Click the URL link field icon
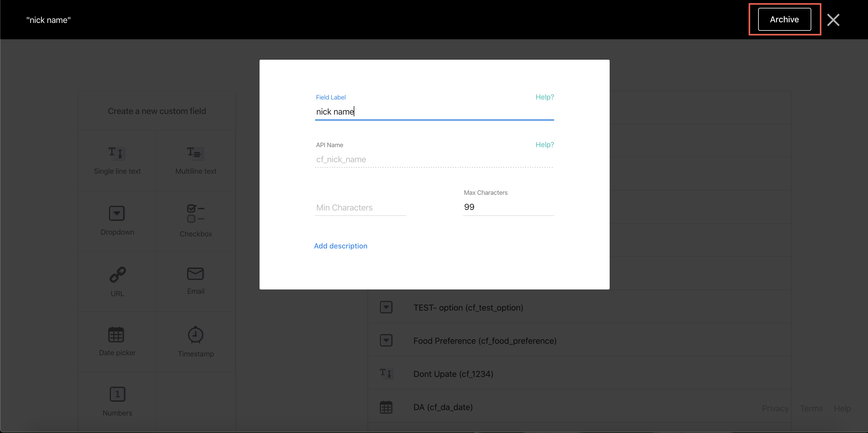The height and width of the screenshot is (433, 868). pyautogui.click(x=118, y=275)
